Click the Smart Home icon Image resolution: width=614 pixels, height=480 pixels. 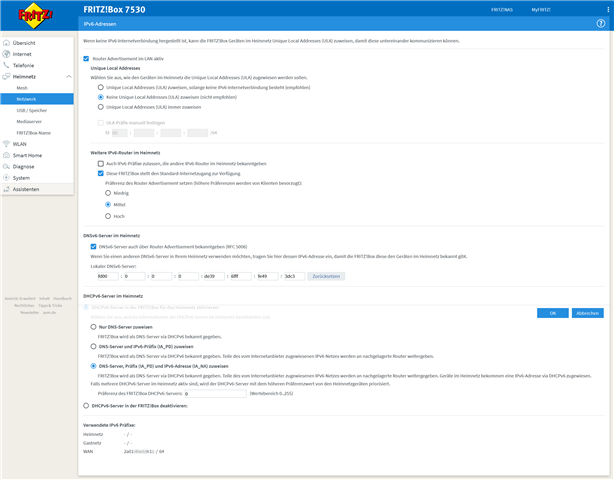6,155
